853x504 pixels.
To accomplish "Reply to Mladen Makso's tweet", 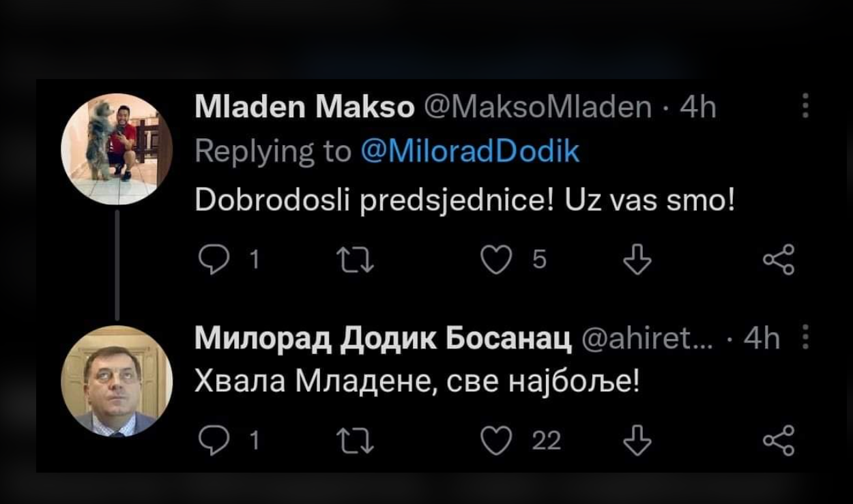I will (x=214, y=260).
